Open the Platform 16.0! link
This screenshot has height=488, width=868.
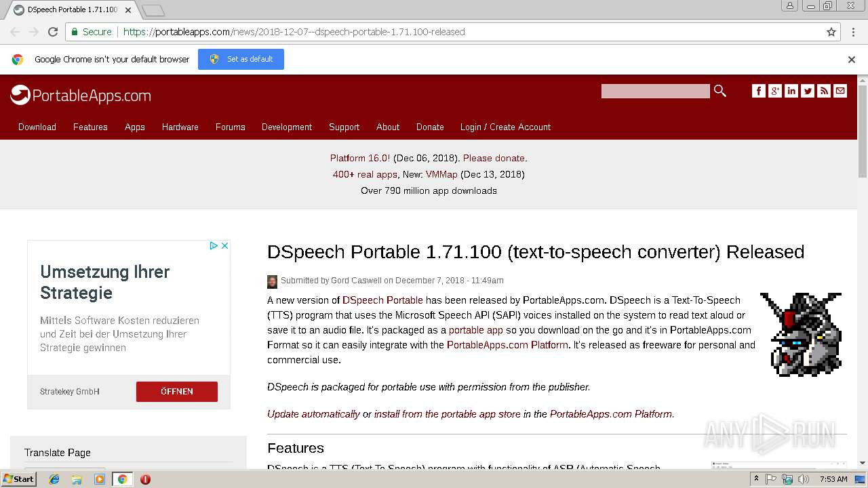(360, 158)
